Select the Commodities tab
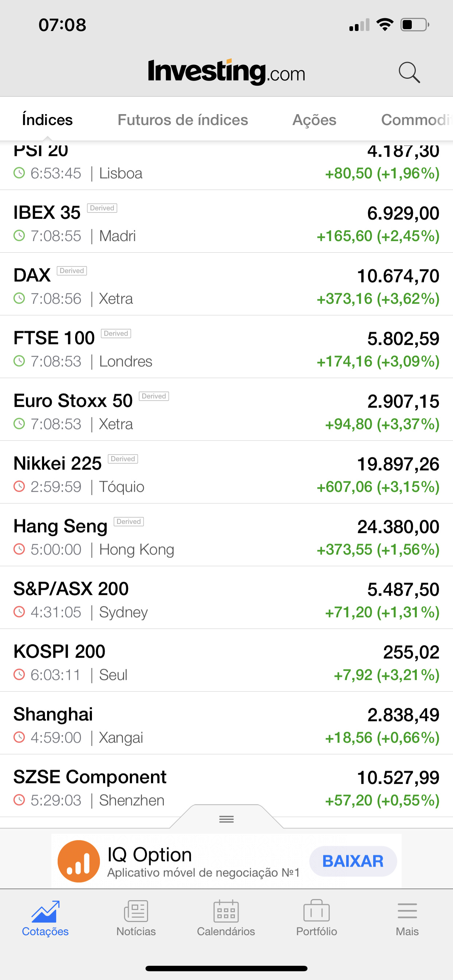This screenshot has width=453, height=980. pyautogui.click(x=417, y=120)
